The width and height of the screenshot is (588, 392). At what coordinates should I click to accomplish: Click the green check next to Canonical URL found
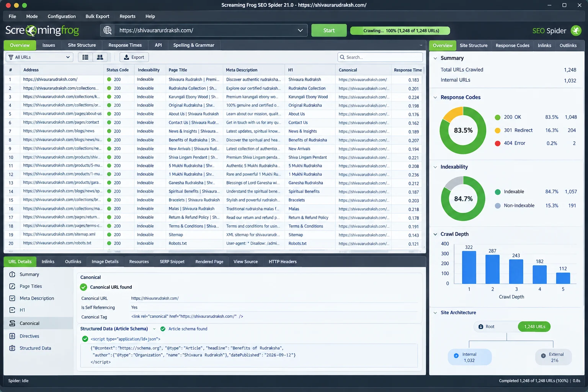click(x=83, y=287)
